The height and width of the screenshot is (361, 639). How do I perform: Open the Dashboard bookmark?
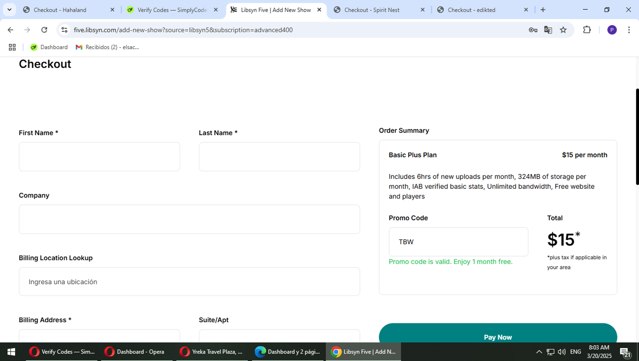[49, 47]
